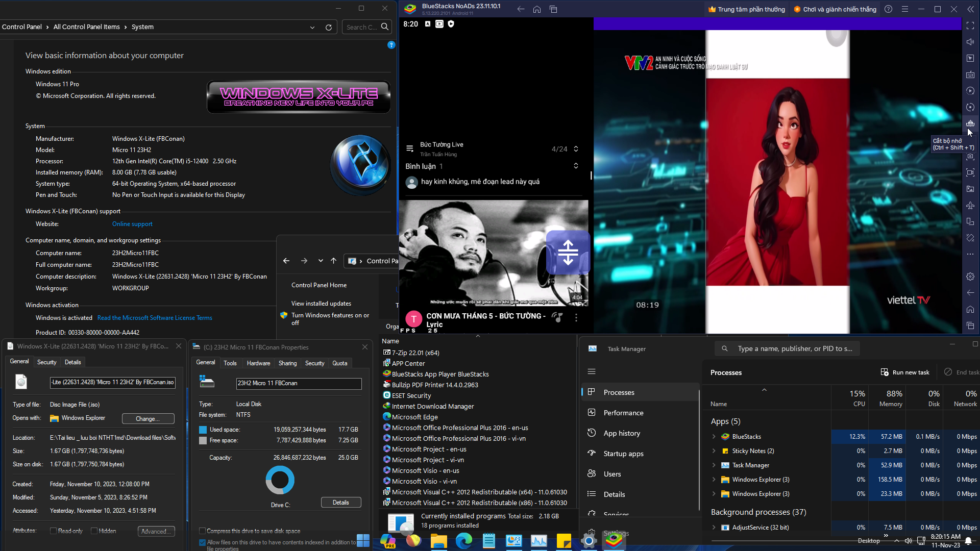This screenshot has width=980, height=551.
Task: Collapse the BlueStacks sidebar with double chevron
Action: tap(970, 9)
